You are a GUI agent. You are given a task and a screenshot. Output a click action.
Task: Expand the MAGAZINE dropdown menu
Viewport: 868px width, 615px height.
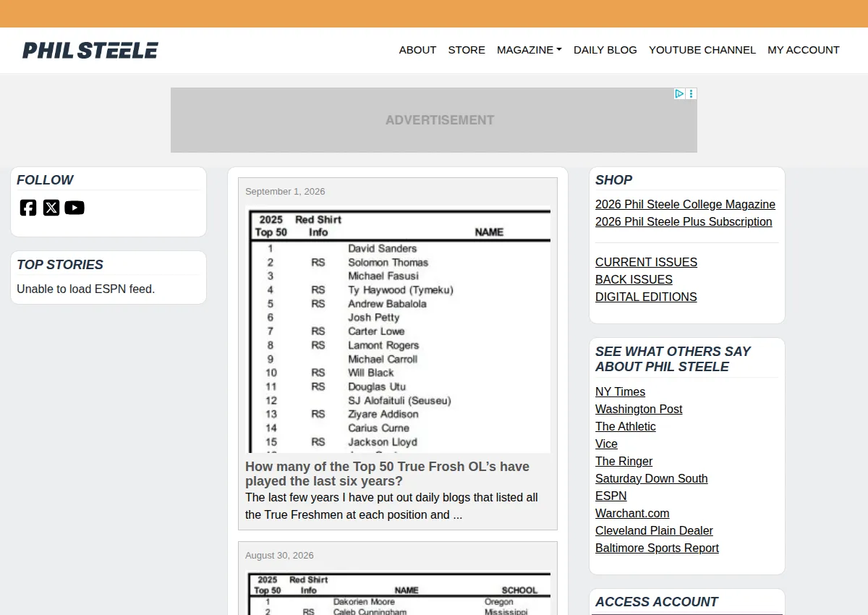tap(529, 50)
